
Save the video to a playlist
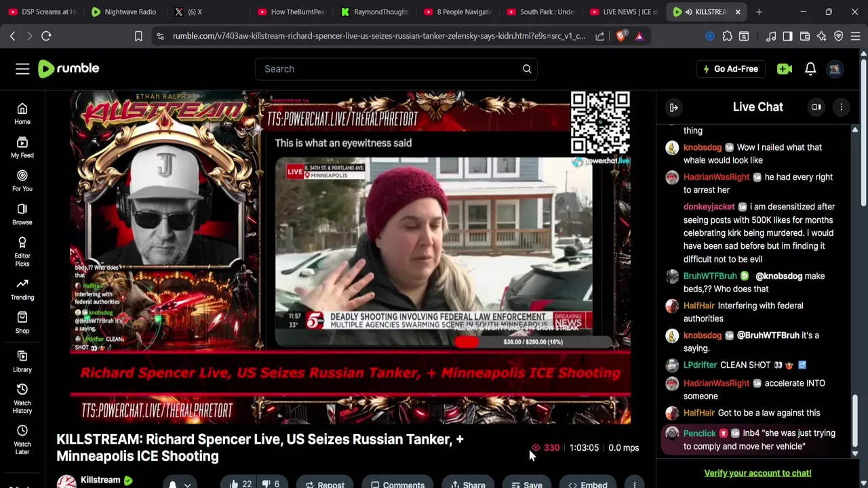pyautogui.click(x=526, y=484)
